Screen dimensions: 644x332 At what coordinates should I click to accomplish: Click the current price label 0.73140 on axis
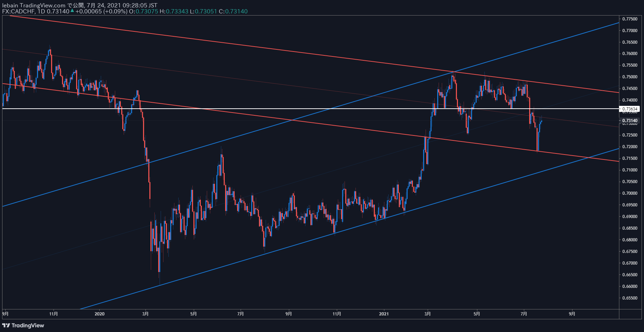click(630, 121)
